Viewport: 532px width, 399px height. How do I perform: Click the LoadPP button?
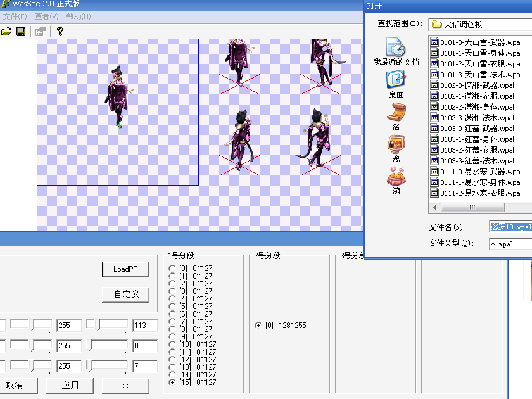pos(125,269)
